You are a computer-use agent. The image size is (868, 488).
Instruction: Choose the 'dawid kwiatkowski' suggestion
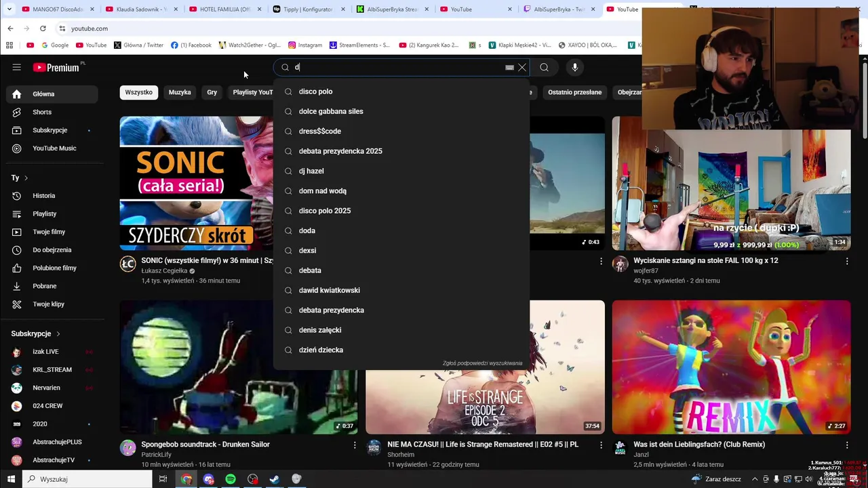click(401, 290)
